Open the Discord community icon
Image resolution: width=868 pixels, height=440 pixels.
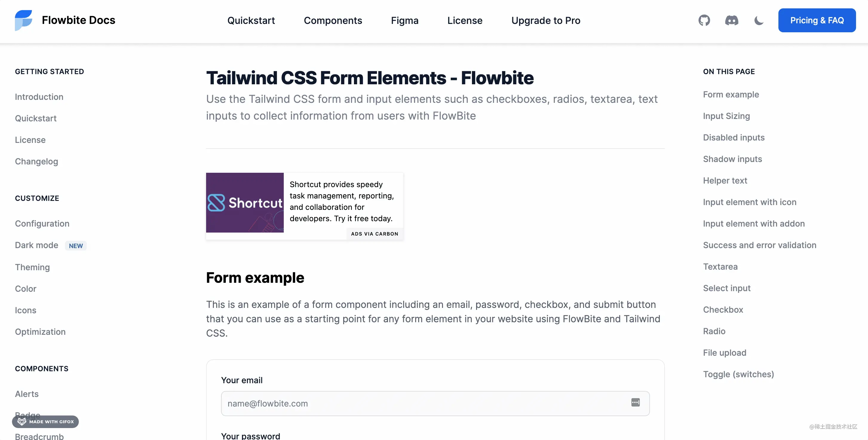[x=731, y=20]
